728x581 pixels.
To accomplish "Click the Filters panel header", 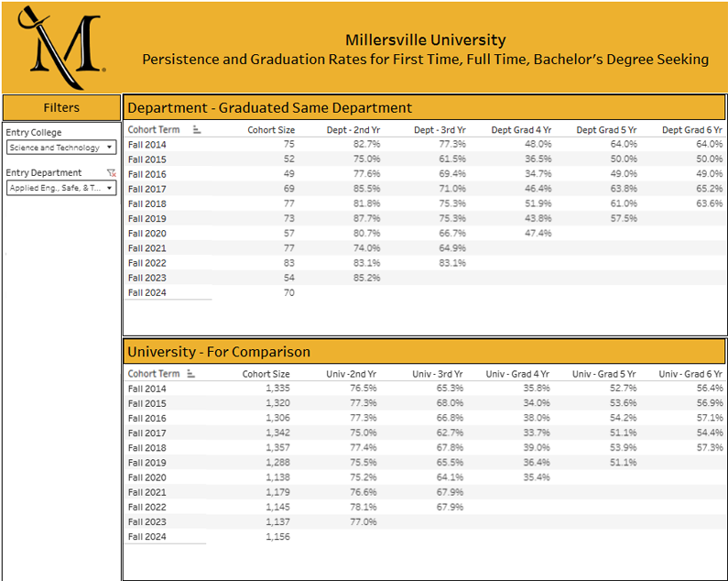I will (61, 108).
